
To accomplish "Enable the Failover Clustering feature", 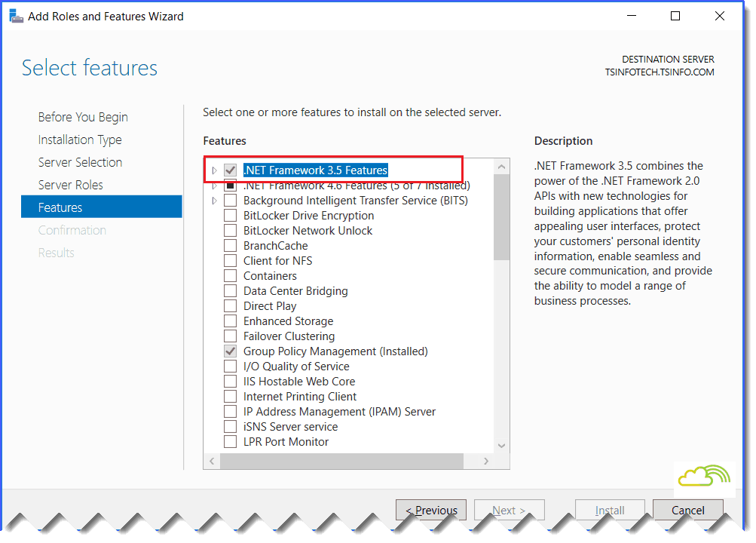I will 229,336.
